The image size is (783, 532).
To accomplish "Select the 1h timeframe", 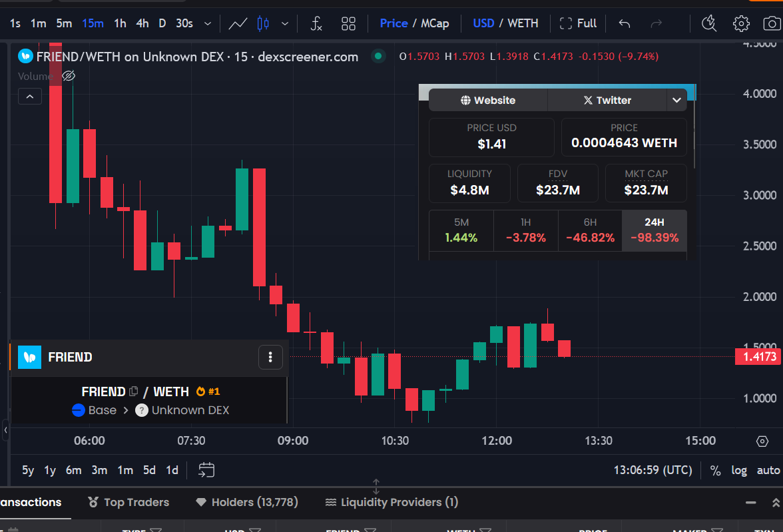I will click(x=120, y=23).
